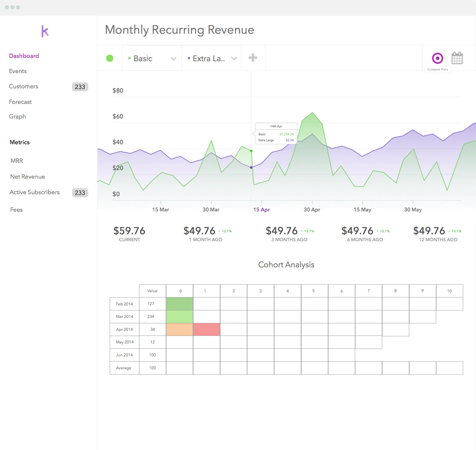This screenshot has width=476, height=450.
Task: Click the 14th Apr chart tooltip
Action: coord(276,133)
